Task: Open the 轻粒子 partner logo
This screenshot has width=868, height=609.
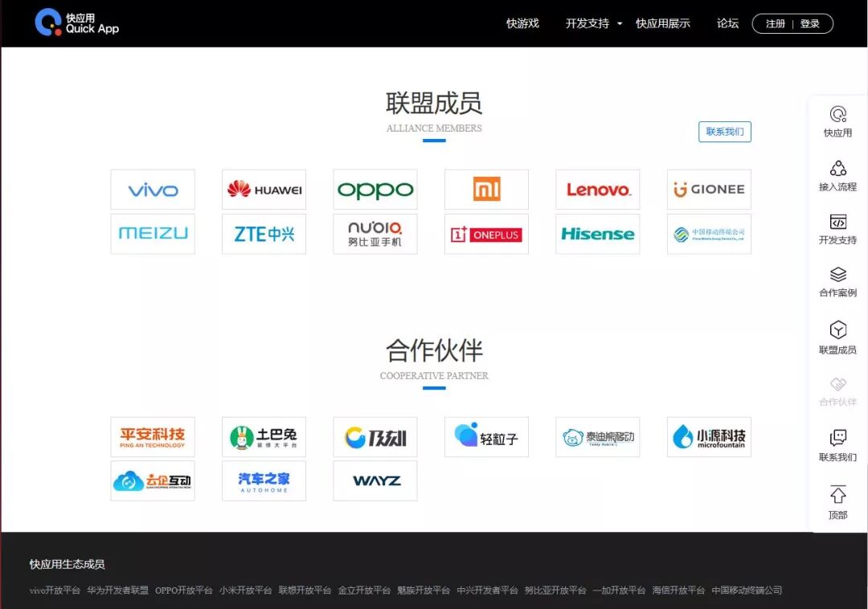Action: click(486, 437)
